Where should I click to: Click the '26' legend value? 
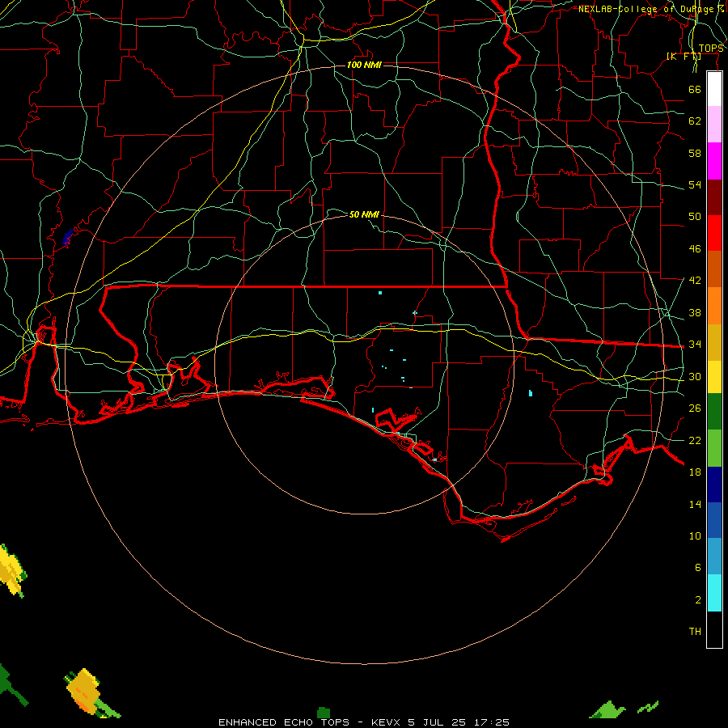[x=695, y=408]
